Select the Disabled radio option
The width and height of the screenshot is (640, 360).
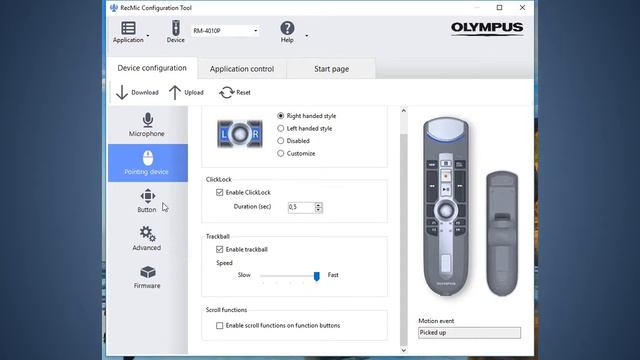pos(280,141)
